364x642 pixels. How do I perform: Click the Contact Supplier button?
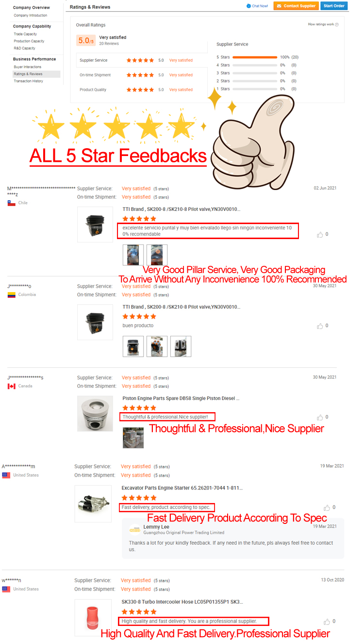296,6
